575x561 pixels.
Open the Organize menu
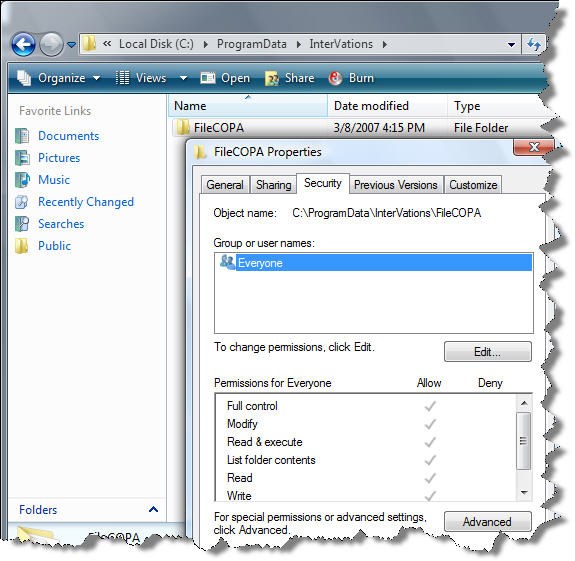pos(59,78)
